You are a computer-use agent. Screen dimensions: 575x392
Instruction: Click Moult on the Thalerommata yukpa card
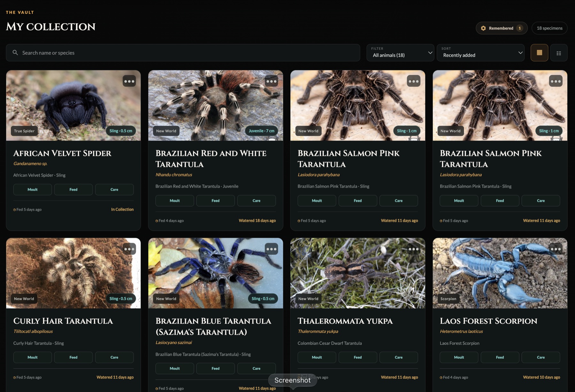tap(317, 357)
